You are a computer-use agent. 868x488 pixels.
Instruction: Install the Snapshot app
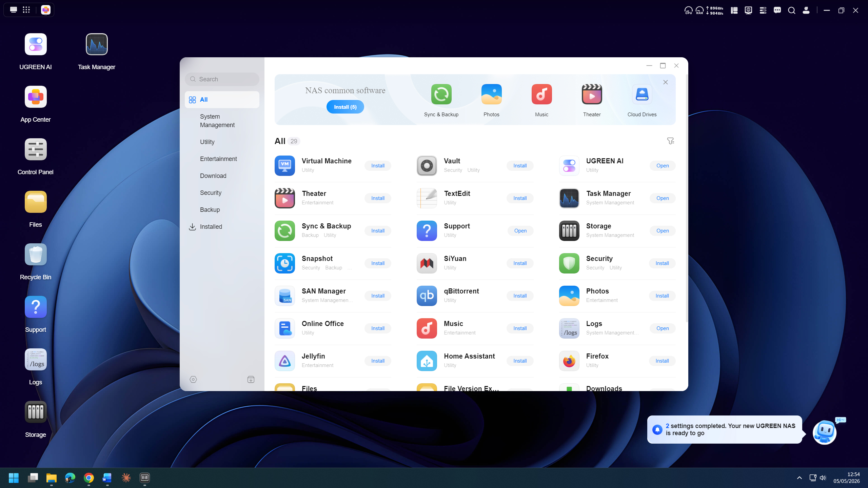[378, 263]
